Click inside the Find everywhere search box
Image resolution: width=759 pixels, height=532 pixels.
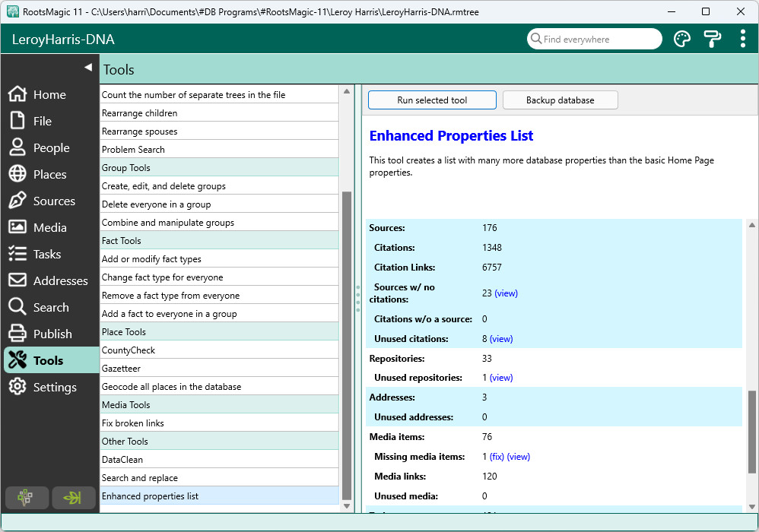click(595, 39)
